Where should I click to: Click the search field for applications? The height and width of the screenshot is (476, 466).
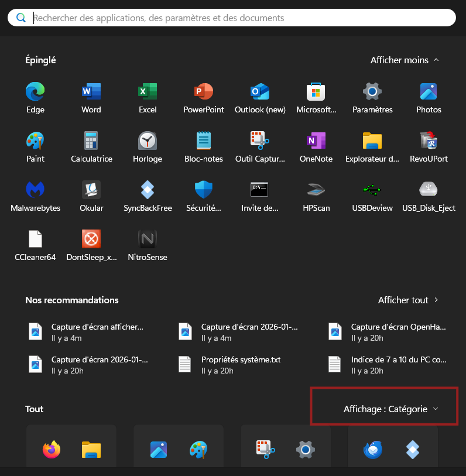[x=232, y=18]
